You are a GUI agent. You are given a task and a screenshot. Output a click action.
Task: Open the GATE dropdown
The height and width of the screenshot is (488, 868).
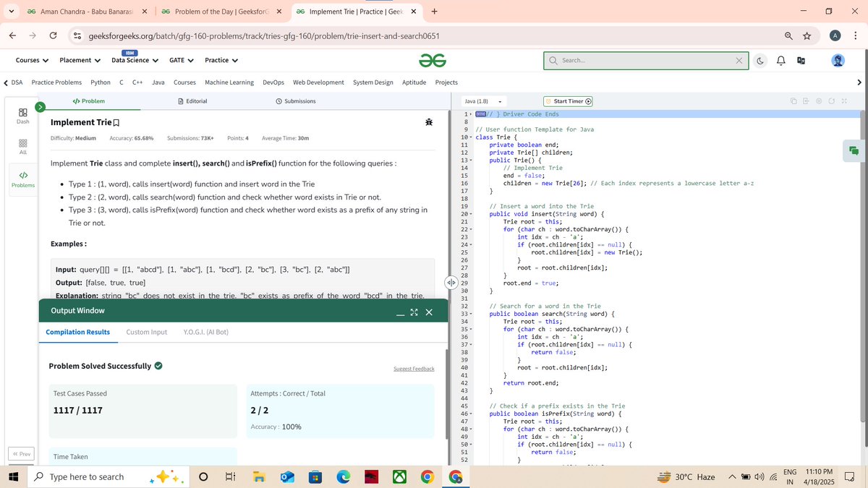click(x=181, y=60)
